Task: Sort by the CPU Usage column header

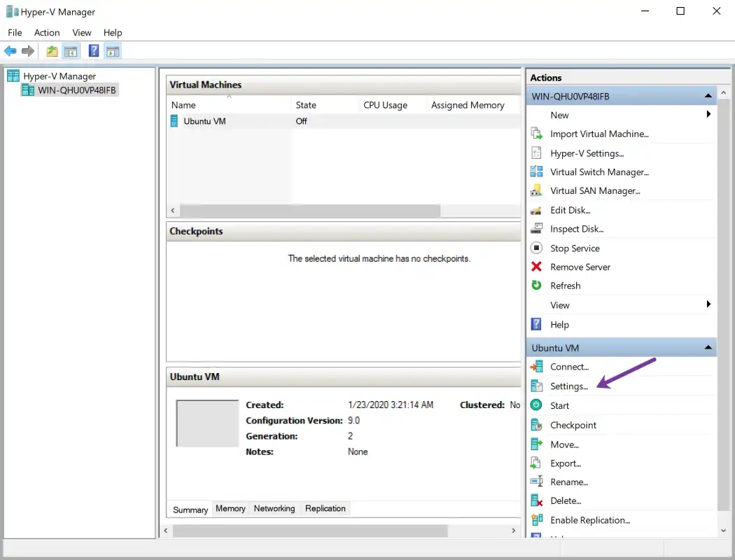Action: [392, 105]
